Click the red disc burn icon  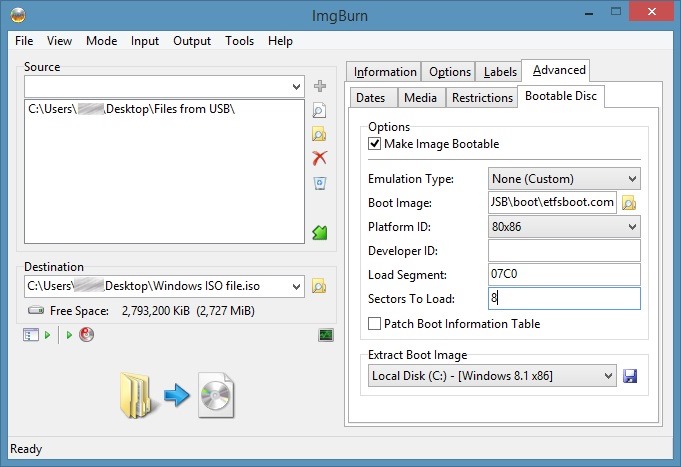[86, 335]
